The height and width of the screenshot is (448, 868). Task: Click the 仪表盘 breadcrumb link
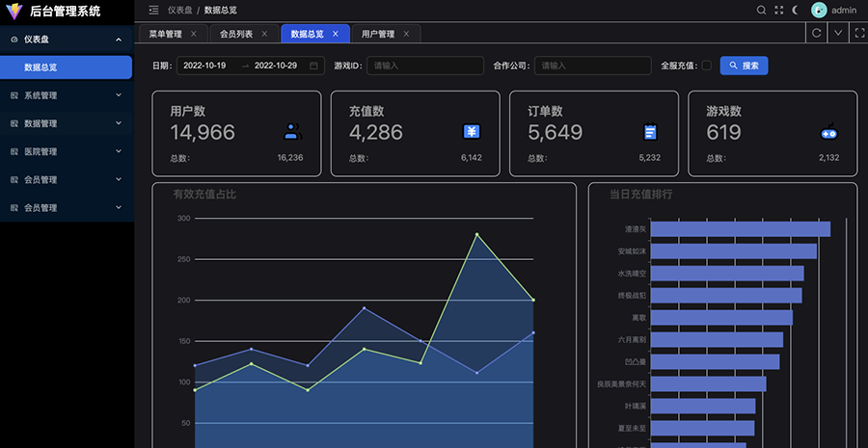pos(180,10)
